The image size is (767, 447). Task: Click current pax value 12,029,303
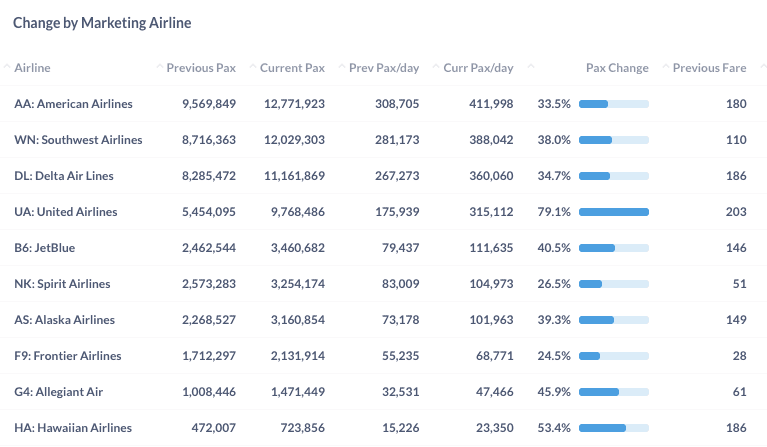294,140
